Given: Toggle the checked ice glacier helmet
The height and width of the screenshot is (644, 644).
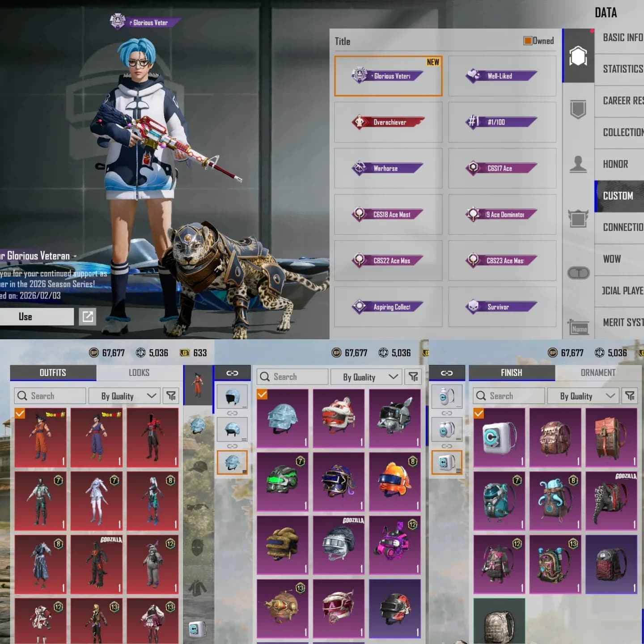Looking at the screenshot, I should coord(283,418).
